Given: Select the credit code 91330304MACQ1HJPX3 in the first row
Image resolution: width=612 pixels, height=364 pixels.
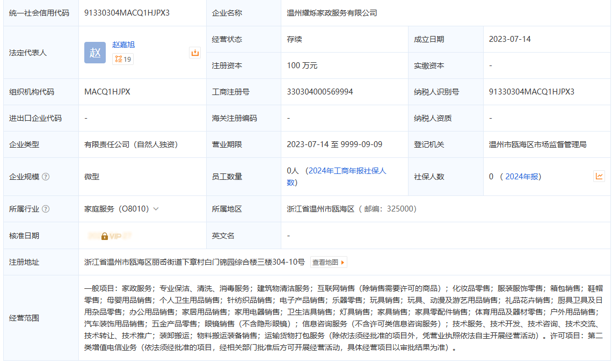Looking at the screenshot, I should coord(127,13).
